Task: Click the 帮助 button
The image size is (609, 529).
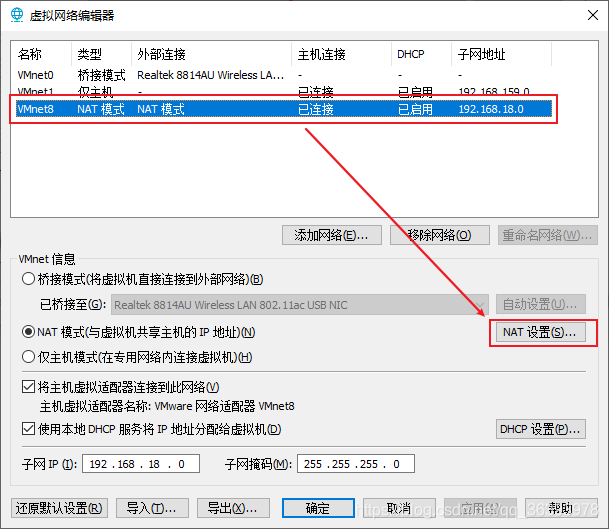Action: [561, 508]
